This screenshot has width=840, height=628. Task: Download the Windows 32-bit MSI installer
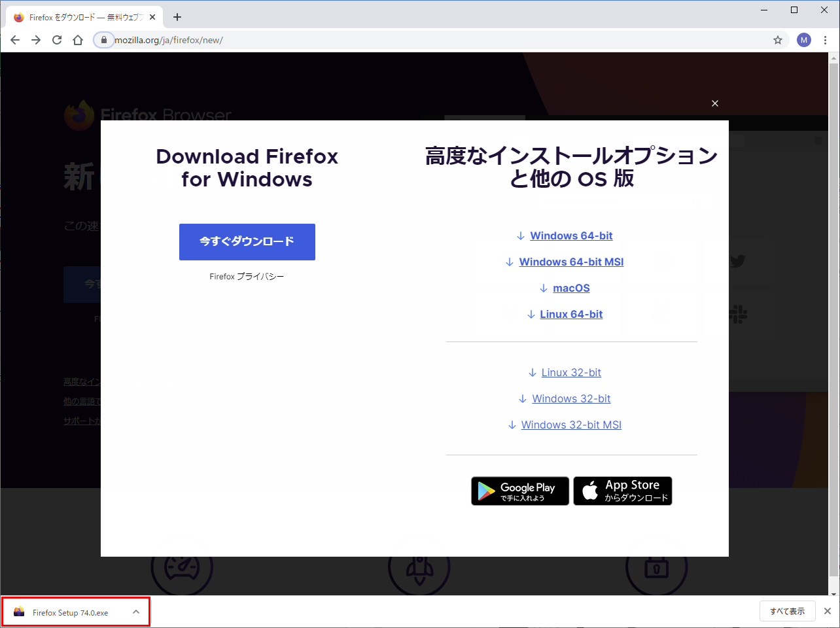pos(571,425)
